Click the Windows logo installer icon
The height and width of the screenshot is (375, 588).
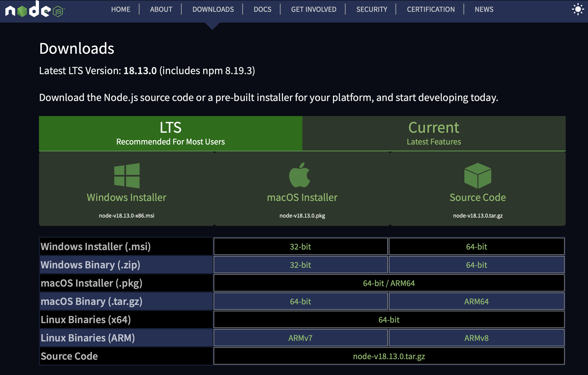click(x=127, y=176)
